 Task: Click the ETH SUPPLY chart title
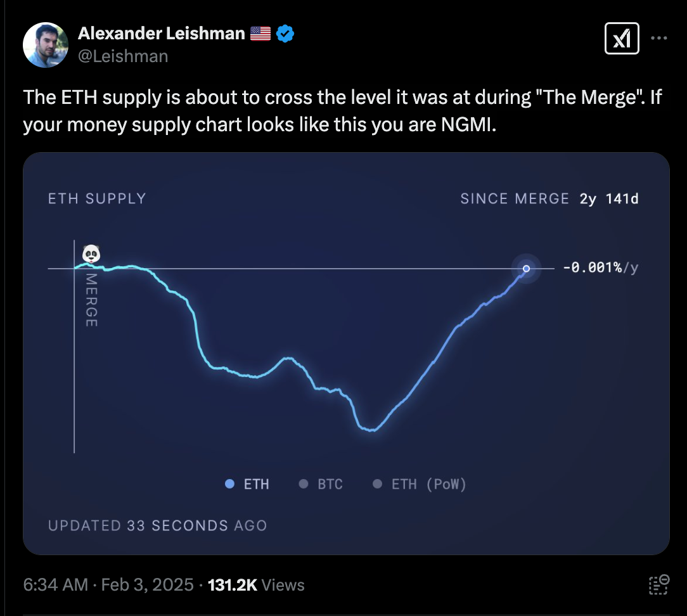[97, 199]
